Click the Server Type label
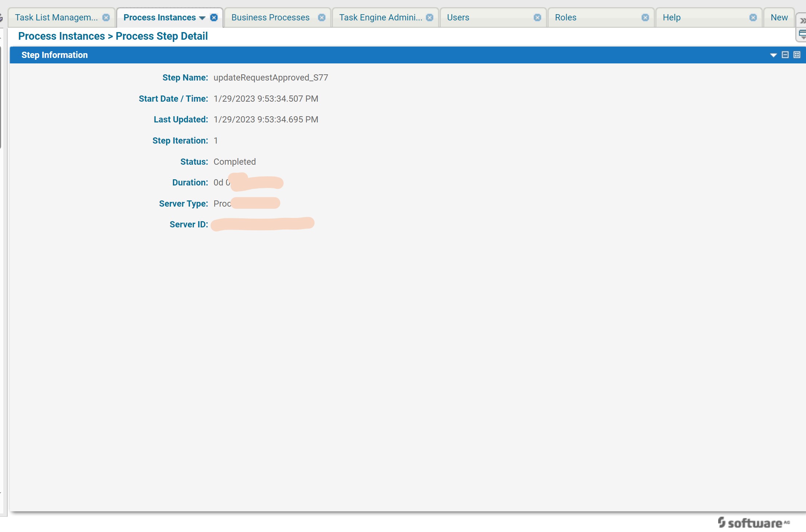This screenshot has height=532, width=806. coord(184,204)
